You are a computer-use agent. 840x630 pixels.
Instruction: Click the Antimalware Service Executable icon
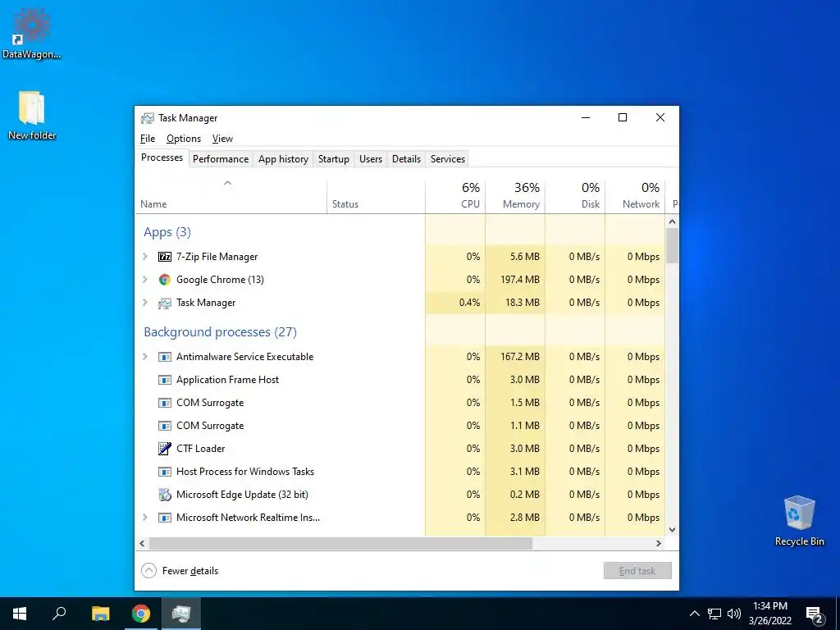[x=164, y=357]
